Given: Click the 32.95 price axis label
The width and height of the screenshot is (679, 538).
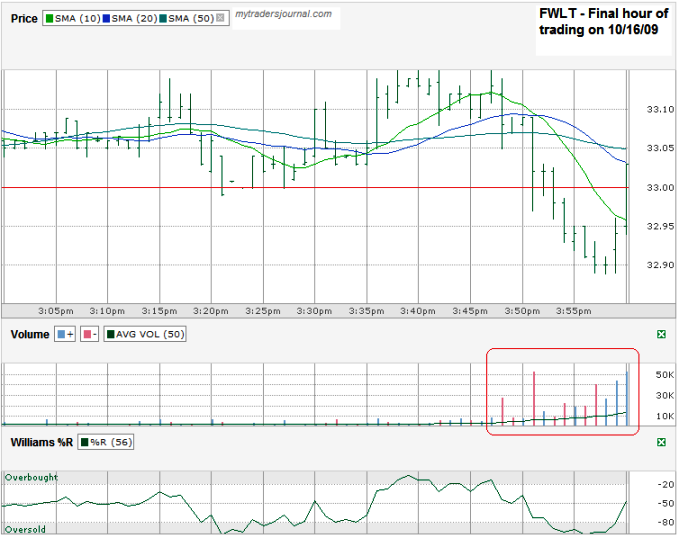Looking at the screenshot, I should [x=660, y=226].
